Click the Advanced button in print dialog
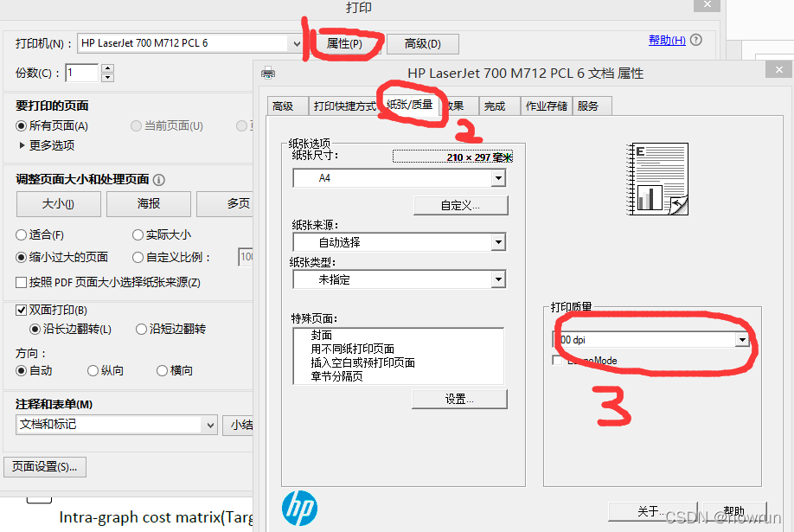 click(423, 44)
